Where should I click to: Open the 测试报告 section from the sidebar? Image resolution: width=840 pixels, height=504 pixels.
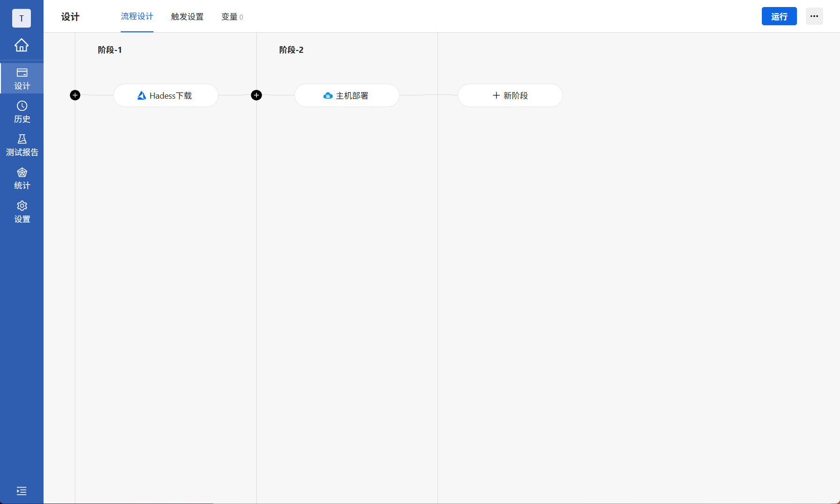pos(22,145)
